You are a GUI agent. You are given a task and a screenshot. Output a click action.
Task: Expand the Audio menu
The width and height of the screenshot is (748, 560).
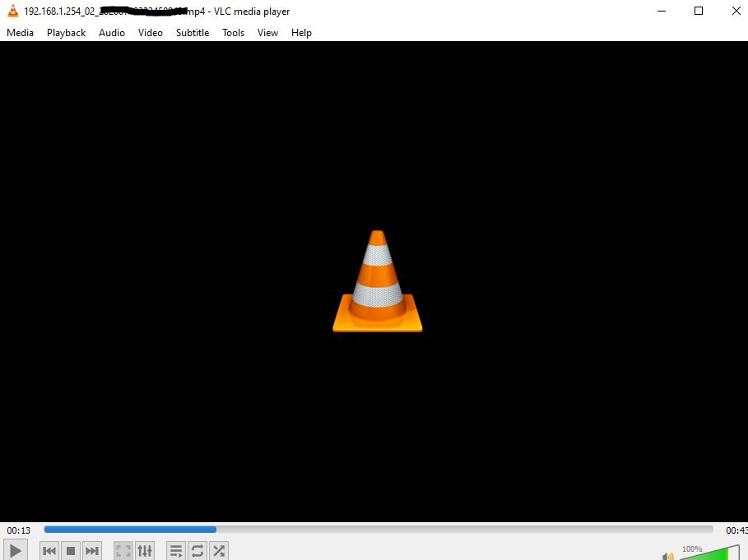tap(112, 33)
